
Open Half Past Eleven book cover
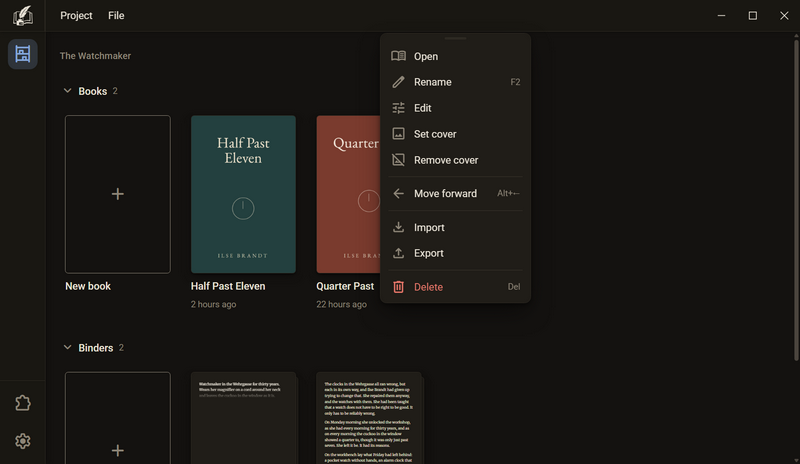243,194
